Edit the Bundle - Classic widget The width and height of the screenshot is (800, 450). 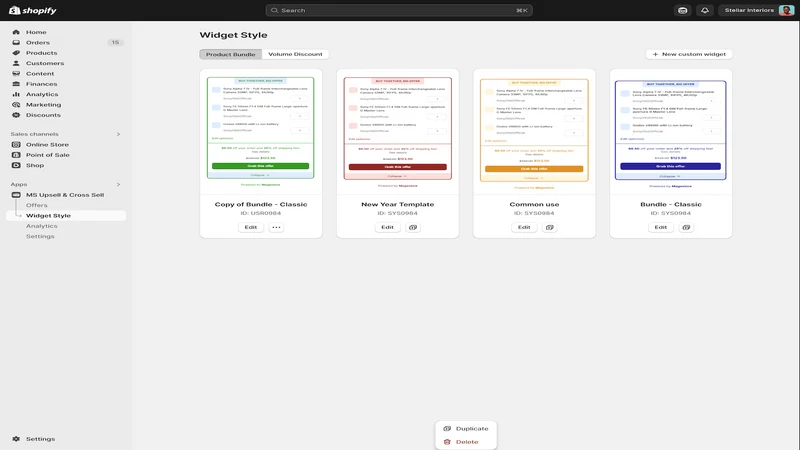point(661,228)
